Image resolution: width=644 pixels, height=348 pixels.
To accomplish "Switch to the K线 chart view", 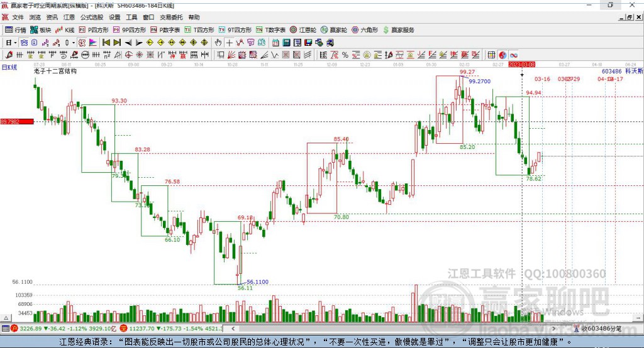I will click(x=65, y=30).
